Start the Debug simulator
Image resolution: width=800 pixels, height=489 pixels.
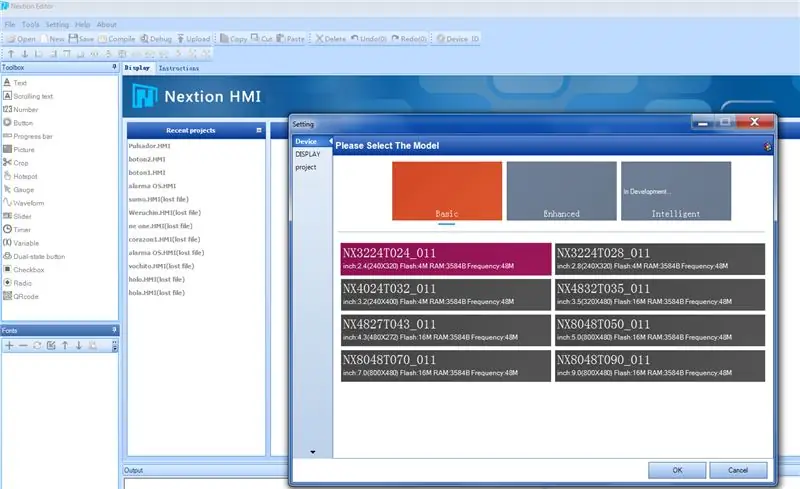point(156,39)
